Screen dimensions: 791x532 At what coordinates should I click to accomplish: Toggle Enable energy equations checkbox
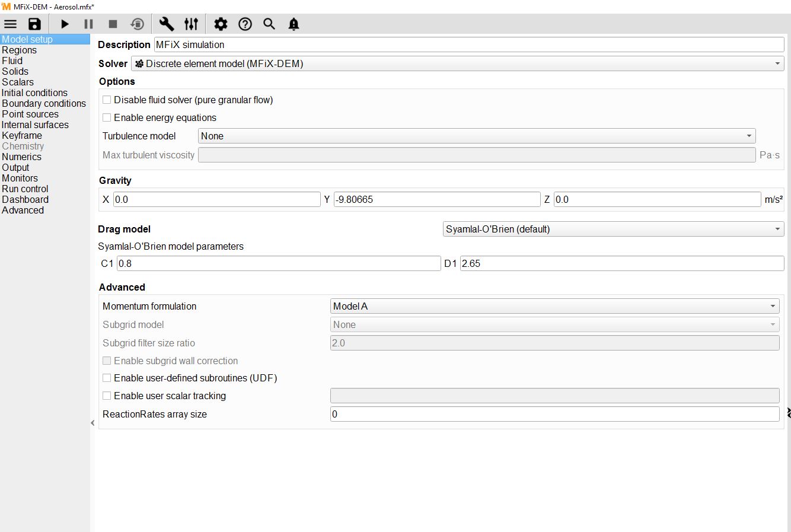point(107,117)
